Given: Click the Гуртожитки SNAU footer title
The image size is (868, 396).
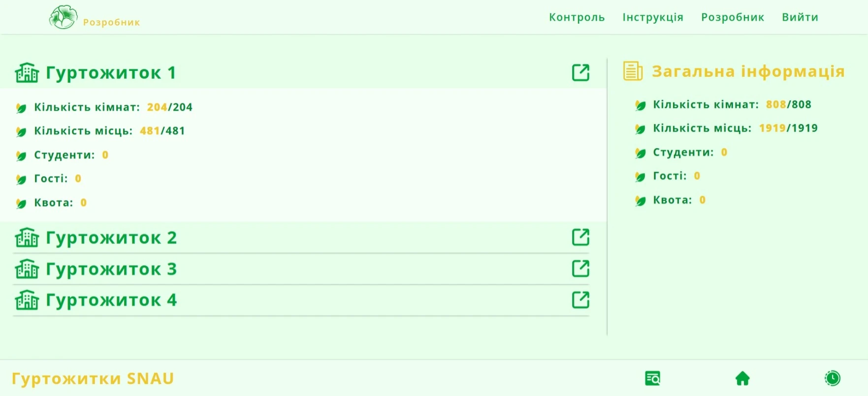Looking at the screenshot, I should point(93,378).
